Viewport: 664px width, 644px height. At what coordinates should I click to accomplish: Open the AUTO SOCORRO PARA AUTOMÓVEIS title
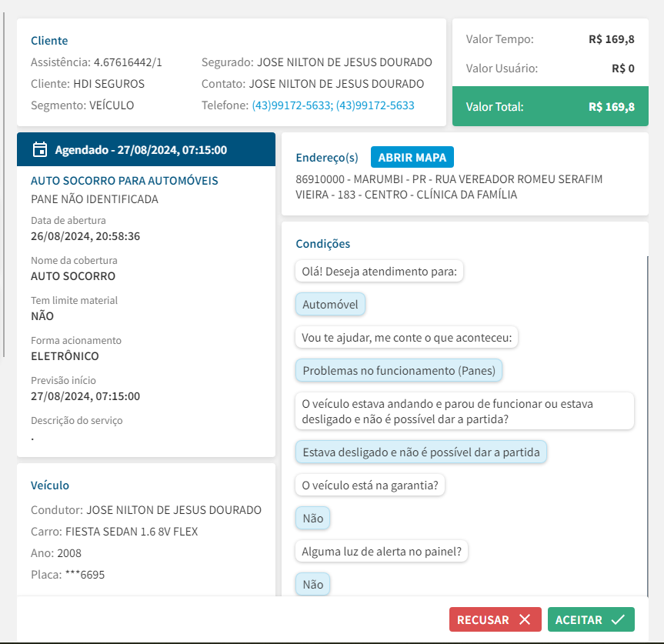(x=125, y=181)
